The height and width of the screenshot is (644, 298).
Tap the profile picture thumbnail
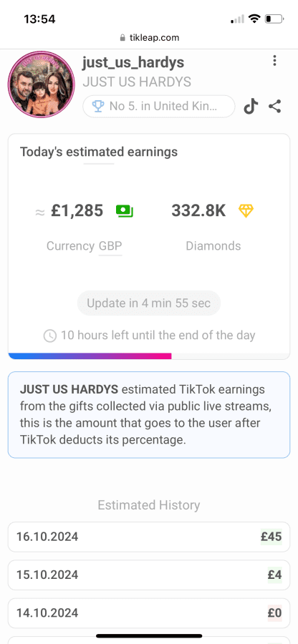tap(41, 84)
